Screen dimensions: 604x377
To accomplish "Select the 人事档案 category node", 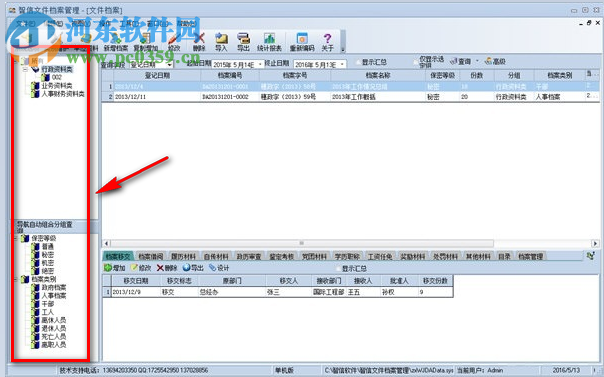I will pyautogui.click(x=54, y=296).
